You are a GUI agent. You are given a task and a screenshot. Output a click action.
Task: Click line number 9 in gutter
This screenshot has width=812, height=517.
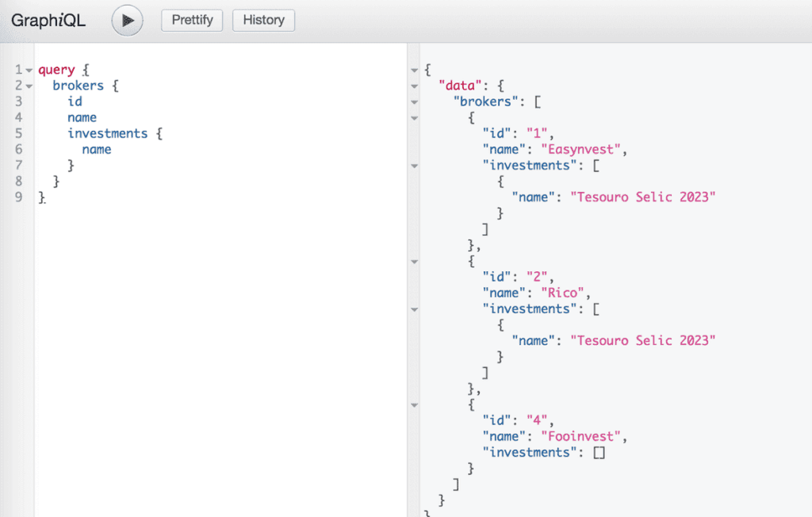click(19, 197)
